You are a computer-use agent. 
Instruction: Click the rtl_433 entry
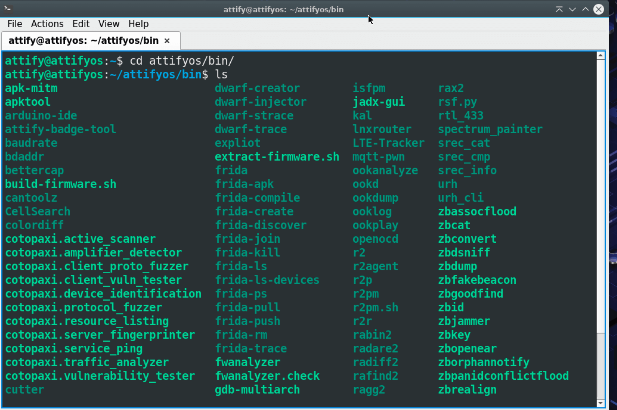pos(461,116)
